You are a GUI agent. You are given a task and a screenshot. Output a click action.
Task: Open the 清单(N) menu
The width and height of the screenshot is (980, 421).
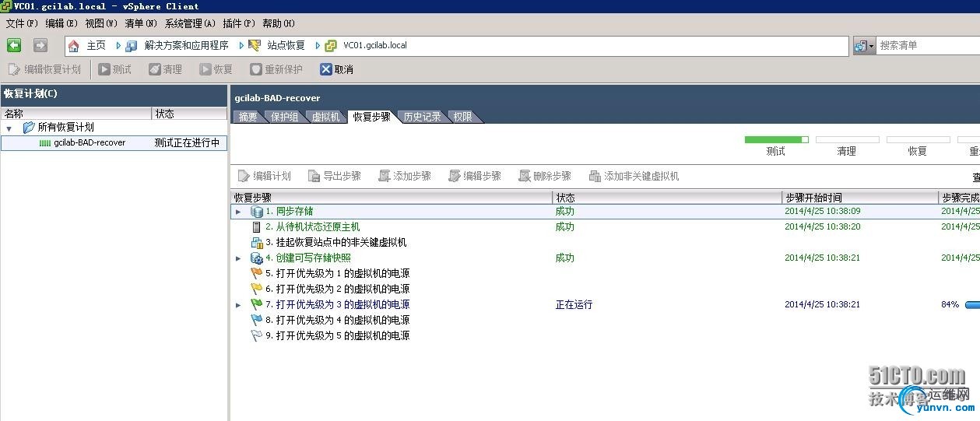[x=141, y=23]
